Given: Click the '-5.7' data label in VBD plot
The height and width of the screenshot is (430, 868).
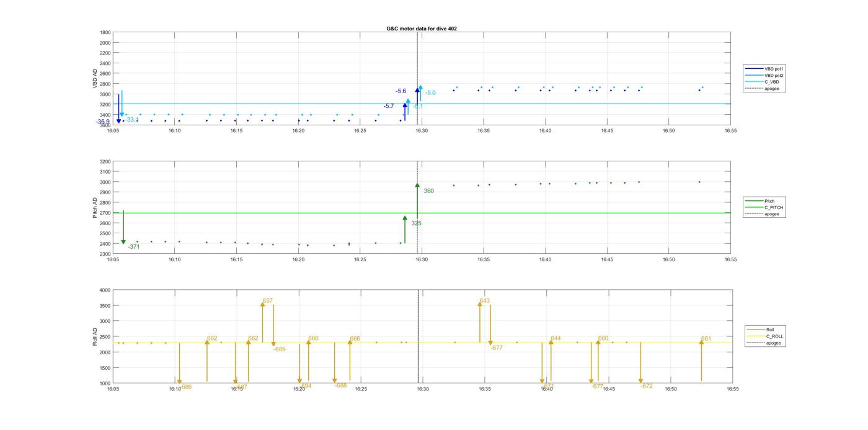Looking at the screenshot, I should point(389,106).
